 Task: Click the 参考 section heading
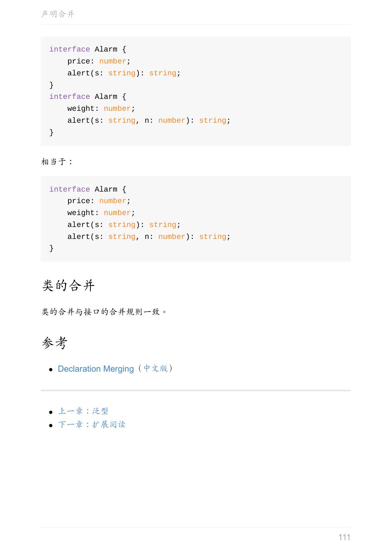tap(55, 343)
